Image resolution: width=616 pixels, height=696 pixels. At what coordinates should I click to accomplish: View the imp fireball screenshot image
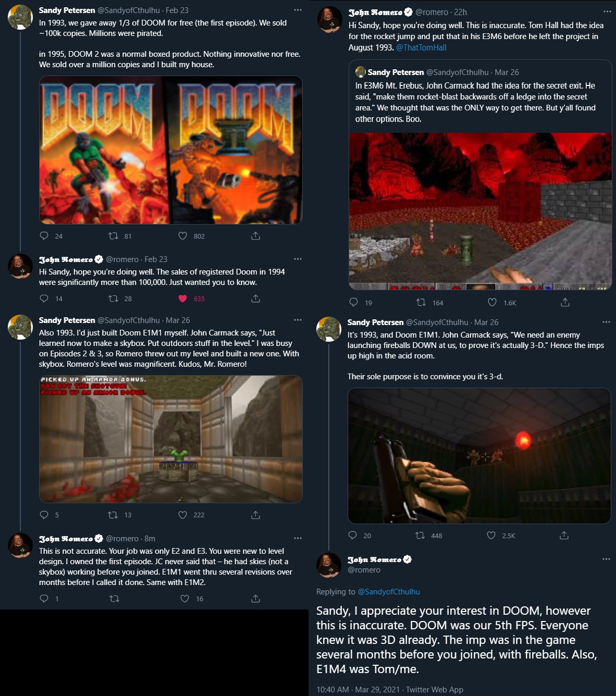pyautogui.click(x=479, y=456)
